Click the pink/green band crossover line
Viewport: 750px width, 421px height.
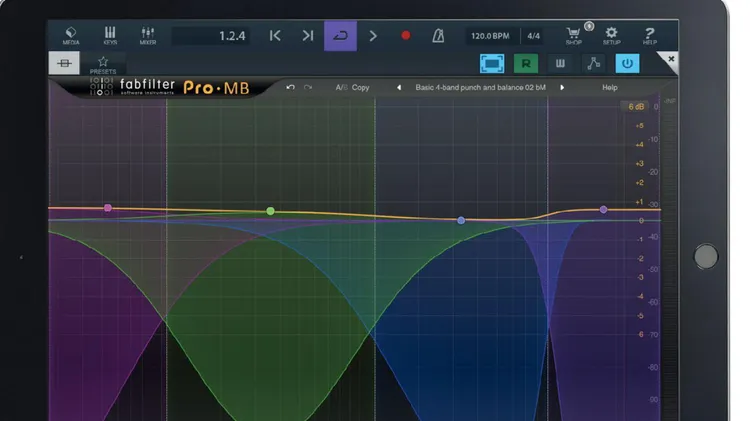166,258
